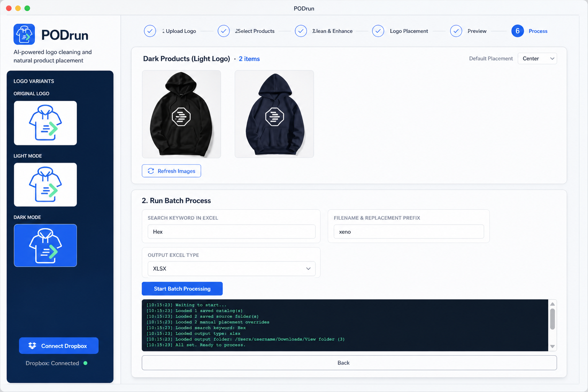The image size is (588, 392).
Task: Click the hexagon logo on the navy hoodie
Action: point(274,117)
